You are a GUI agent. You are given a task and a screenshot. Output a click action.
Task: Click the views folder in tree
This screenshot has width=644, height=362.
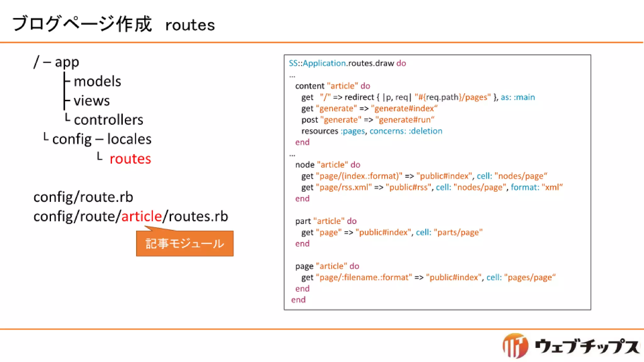pyautogui.click(x=92, y=101)
